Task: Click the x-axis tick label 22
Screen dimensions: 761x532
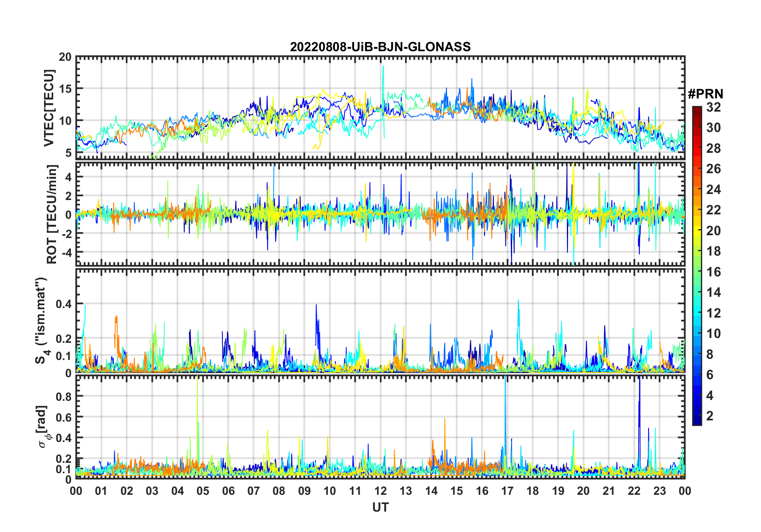Action: tap(634, 491)
